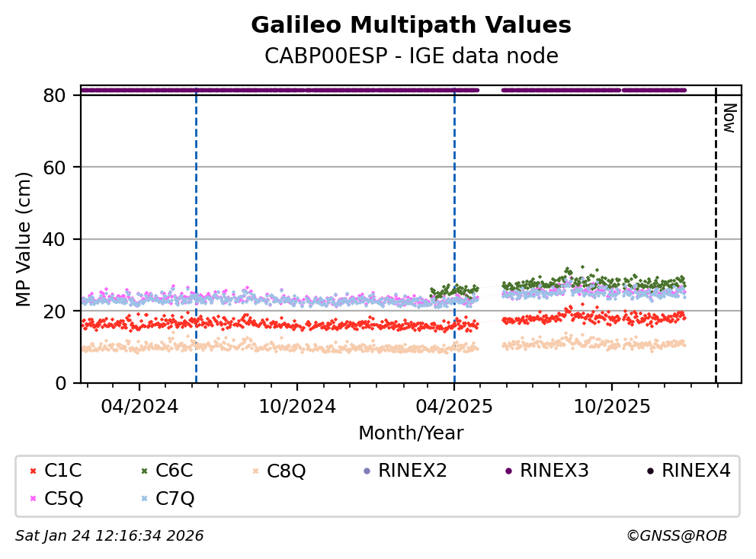Click the "MP Value (cm)" axis label
This screenshot has width=756, height=559.
[x=25, y=239]
